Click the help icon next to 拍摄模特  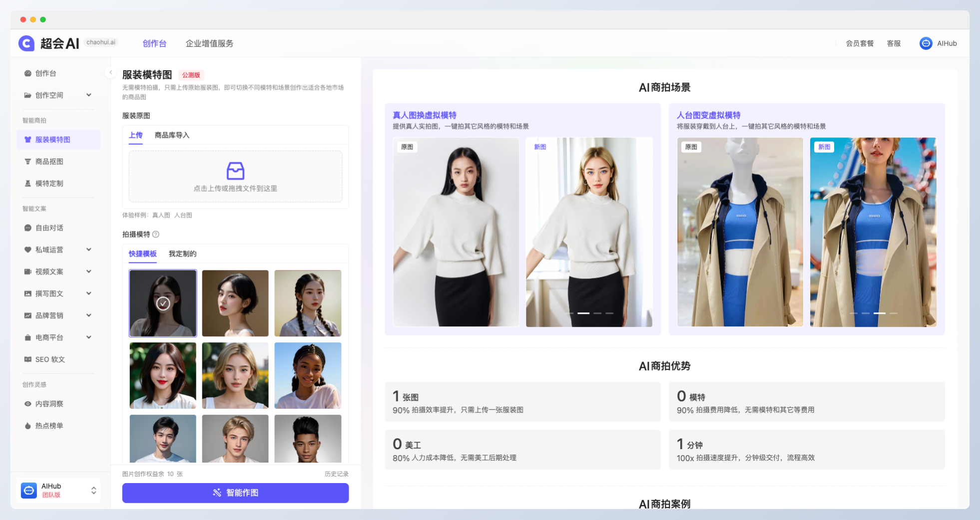click(155, 234)
